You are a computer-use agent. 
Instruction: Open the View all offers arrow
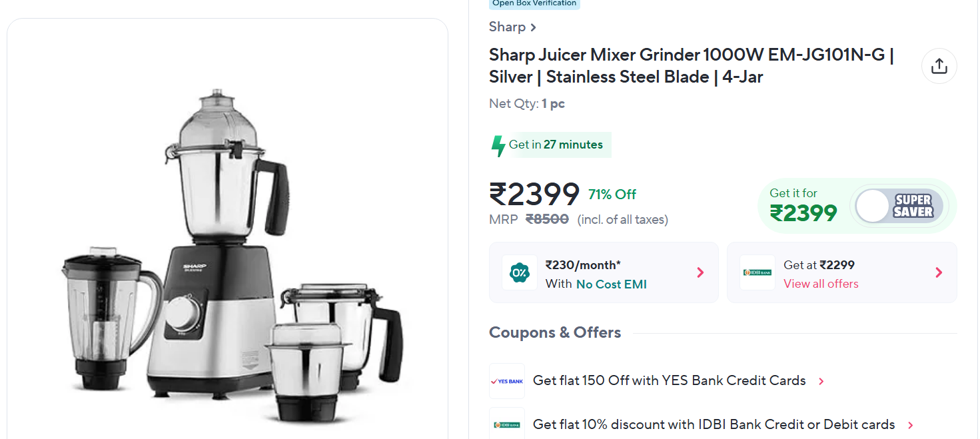point(939,272)
